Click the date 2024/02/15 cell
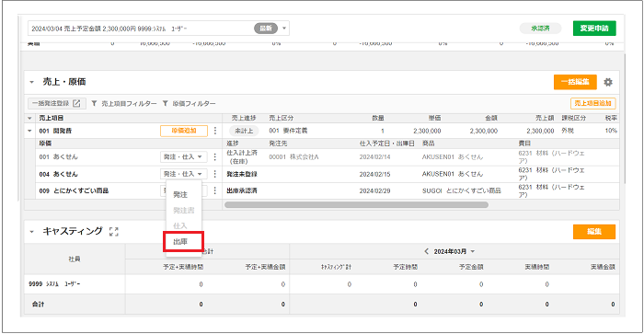644x334 pixels. point(374,174)
